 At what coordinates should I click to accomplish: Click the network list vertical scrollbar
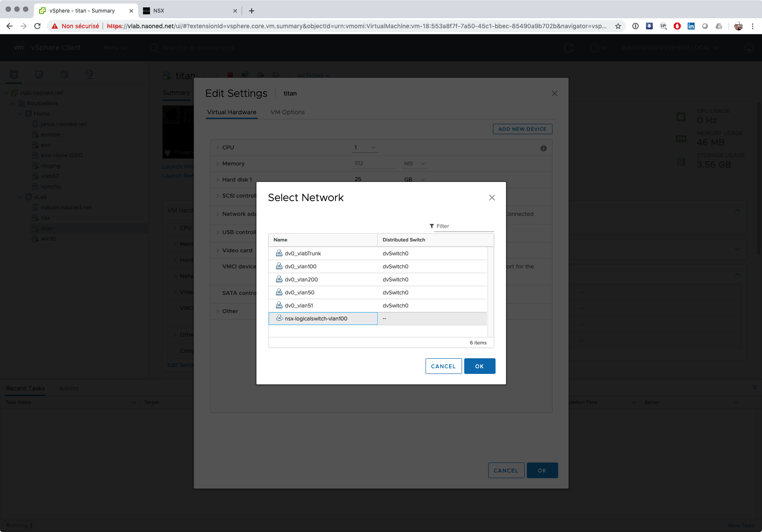click(490, 291)
